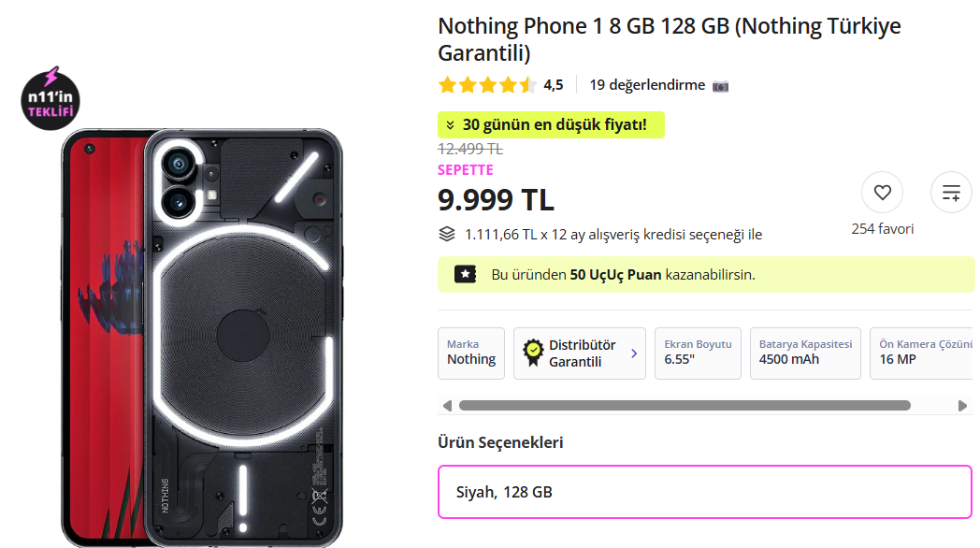Click the n11'in Teklifi badge

coord(51,99)
